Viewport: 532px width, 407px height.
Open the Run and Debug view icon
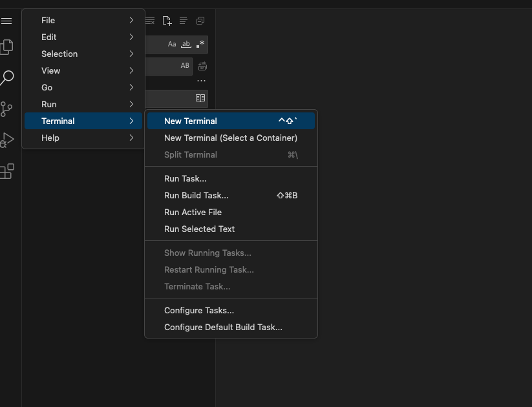[6, 140]
